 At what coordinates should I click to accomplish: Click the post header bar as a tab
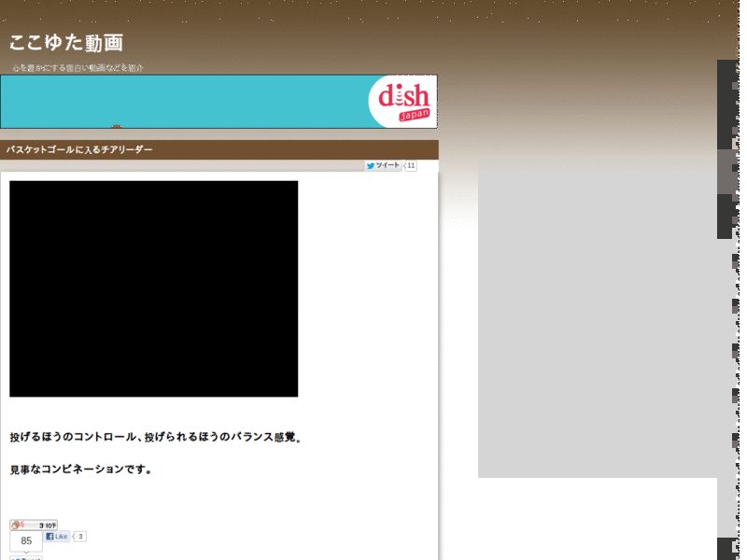pos(221,149)
